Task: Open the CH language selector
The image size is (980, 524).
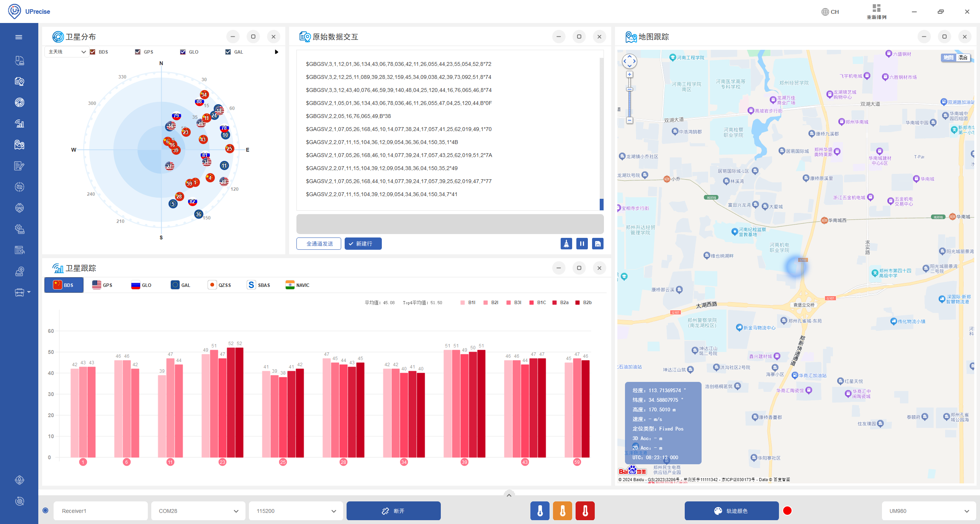Action: click(830, 12)
